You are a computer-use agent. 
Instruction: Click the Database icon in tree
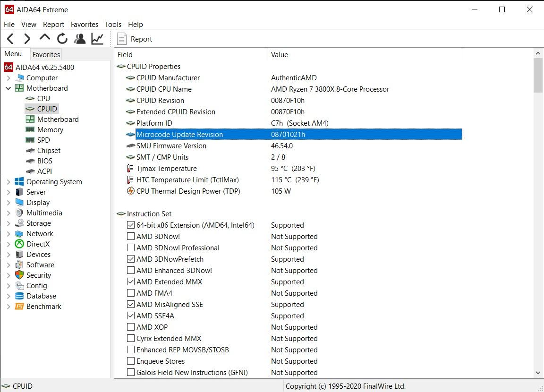[x=19, y=296]
